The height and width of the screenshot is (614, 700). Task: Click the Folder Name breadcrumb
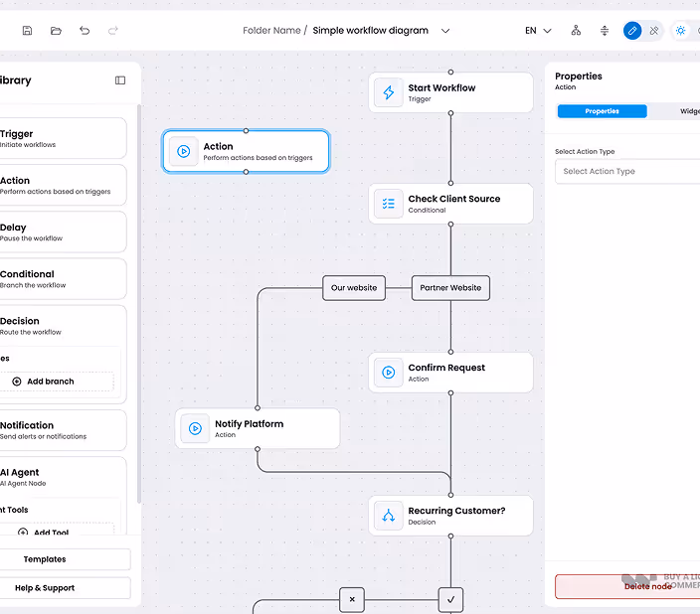271,31
